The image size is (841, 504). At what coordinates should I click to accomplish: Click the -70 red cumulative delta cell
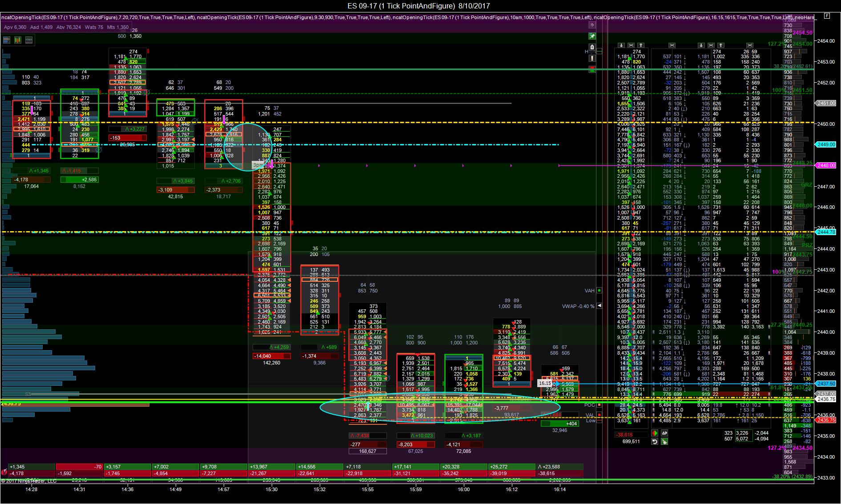(80, 467)
